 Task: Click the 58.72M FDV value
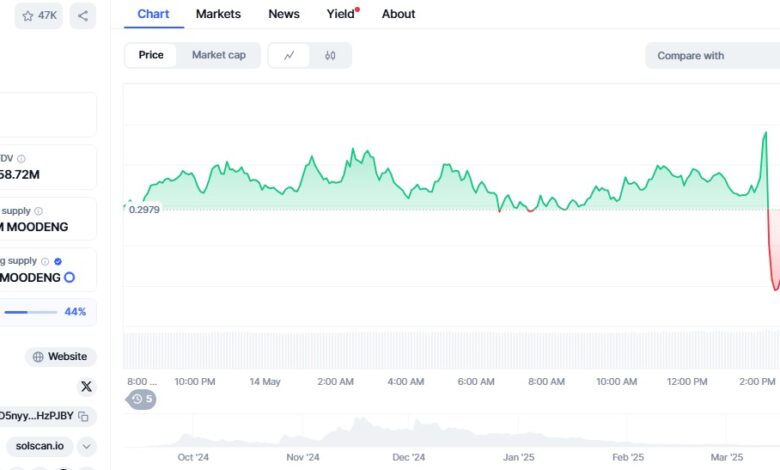click(x=20, y=175)
